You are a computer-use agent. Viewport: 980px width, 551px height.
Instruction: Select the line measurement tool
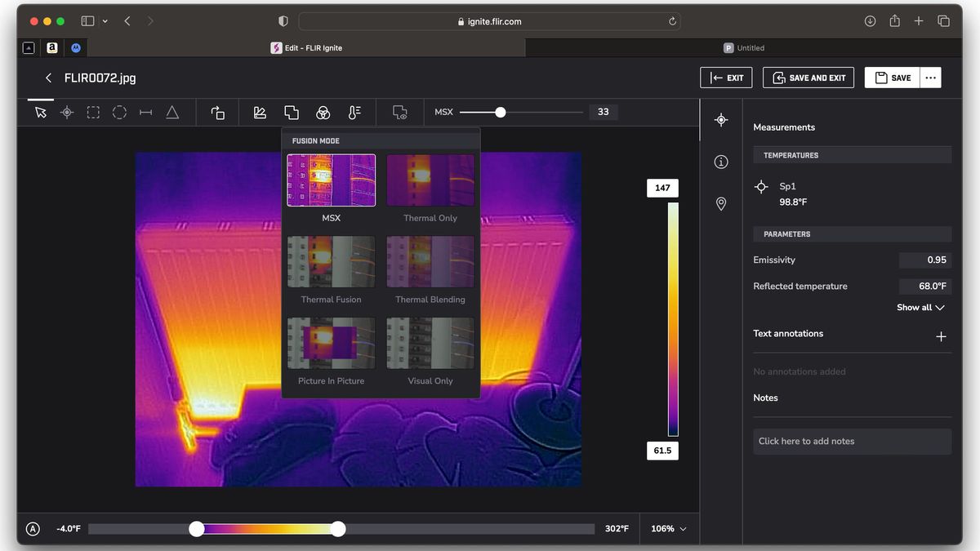click(x=145, y=112)
